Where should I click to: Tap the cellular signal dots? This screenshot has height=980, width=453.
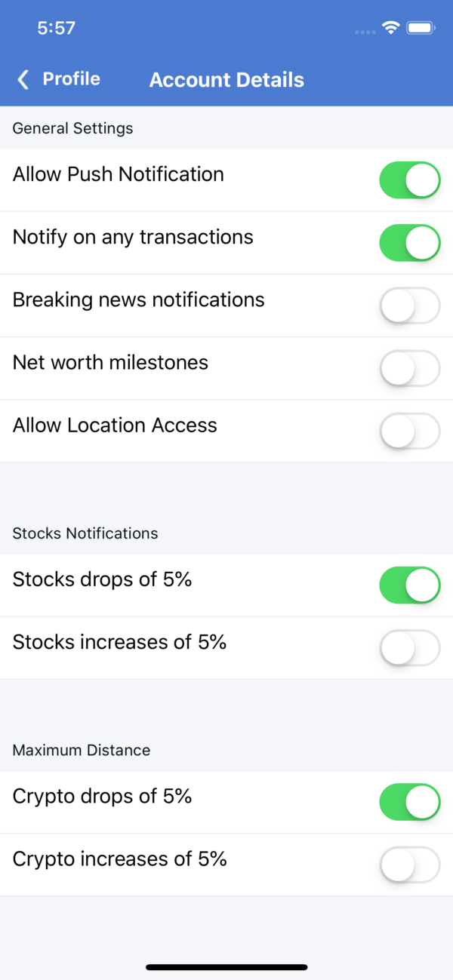[x=365, y=31]
